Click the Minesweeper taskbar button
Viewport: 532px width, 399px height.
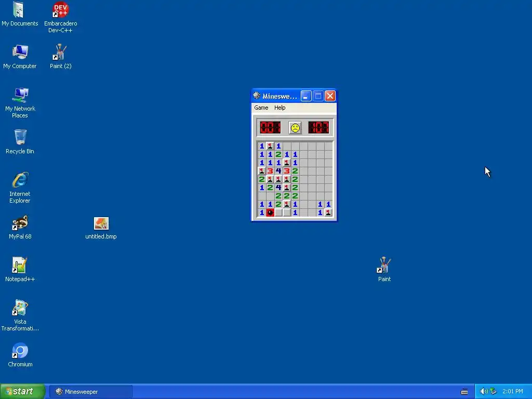(x=90, y=392)
